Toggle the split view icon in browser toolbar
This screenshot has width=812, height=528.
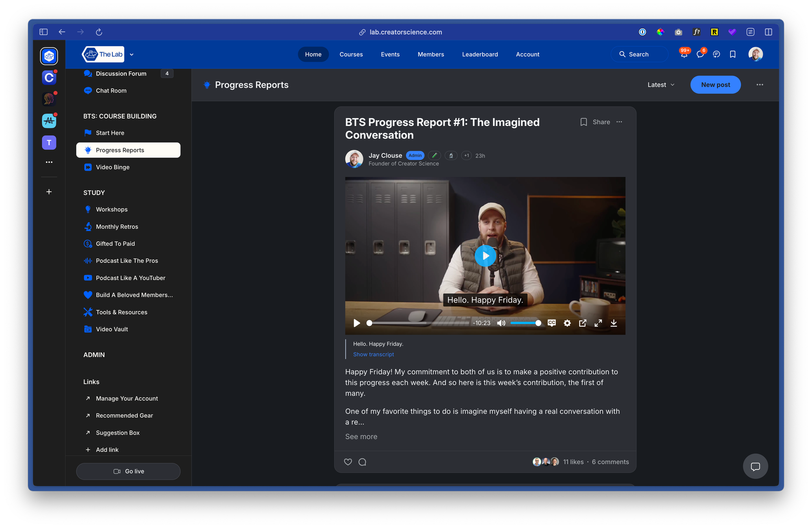coord(768,32)
